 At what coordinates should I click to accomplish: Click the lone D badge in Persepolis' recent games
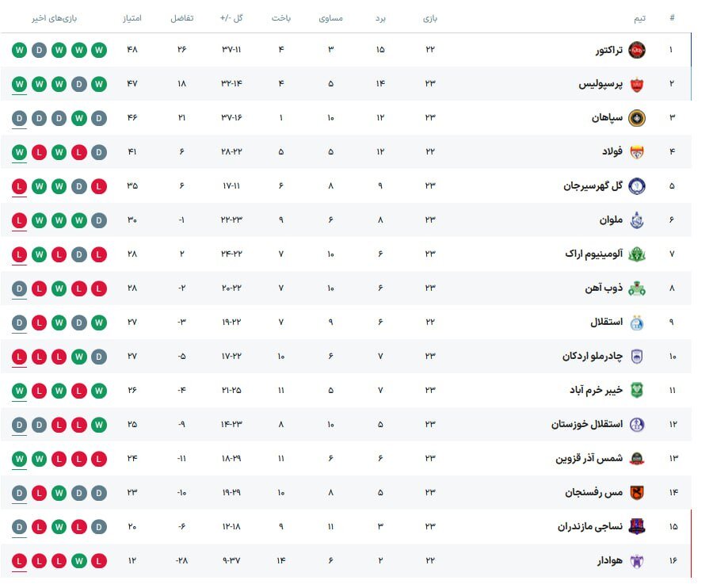(x=78, y=85)
